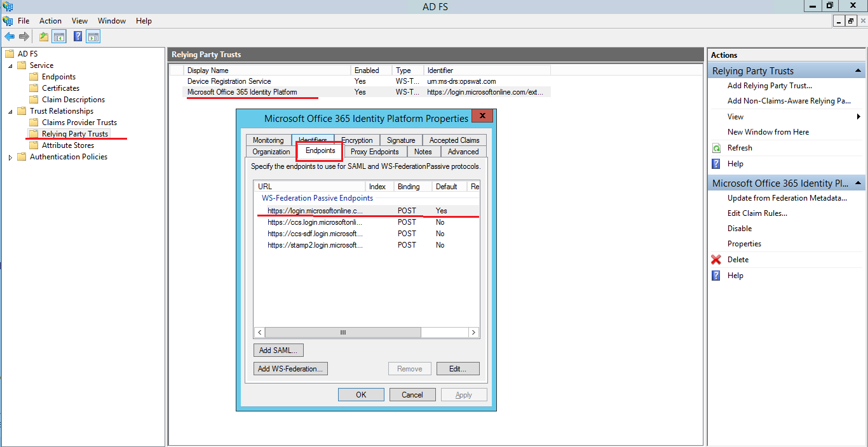Image resolution: width=868 pixels, height=447 pixels.
Task: Click the Add WS-Federation... button
Action: tap(290, 368)
